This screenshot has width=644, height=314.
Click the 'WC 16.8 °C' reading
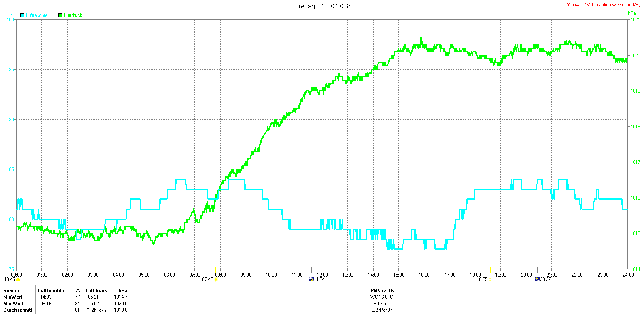(x=382, y=297)
